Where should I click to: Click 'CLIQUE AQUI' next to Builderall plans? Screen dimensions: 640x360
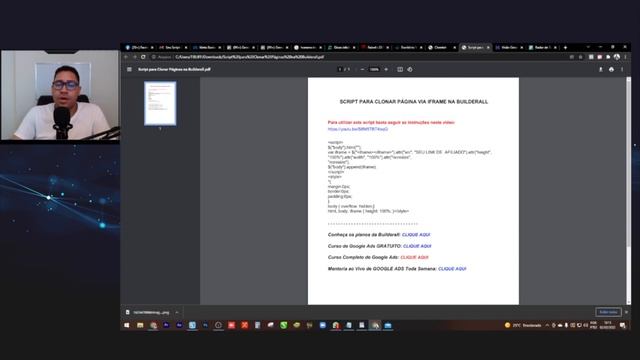click(x=416, y=235)
